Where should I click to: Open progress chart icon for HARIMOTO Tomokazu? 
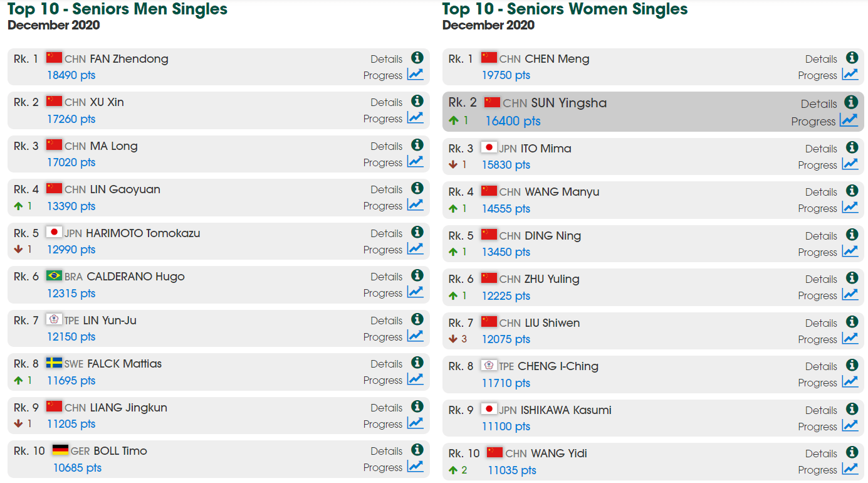coord(415,248)
